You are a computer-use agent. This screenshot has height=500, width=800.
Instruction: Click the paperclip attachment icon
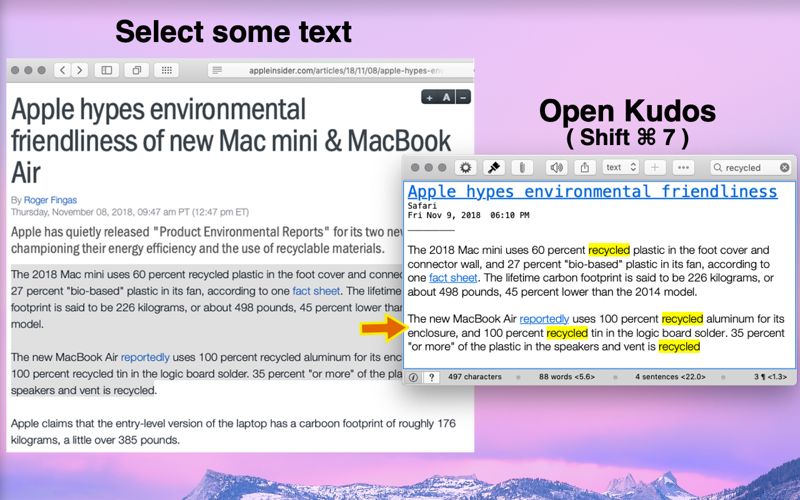521,167
